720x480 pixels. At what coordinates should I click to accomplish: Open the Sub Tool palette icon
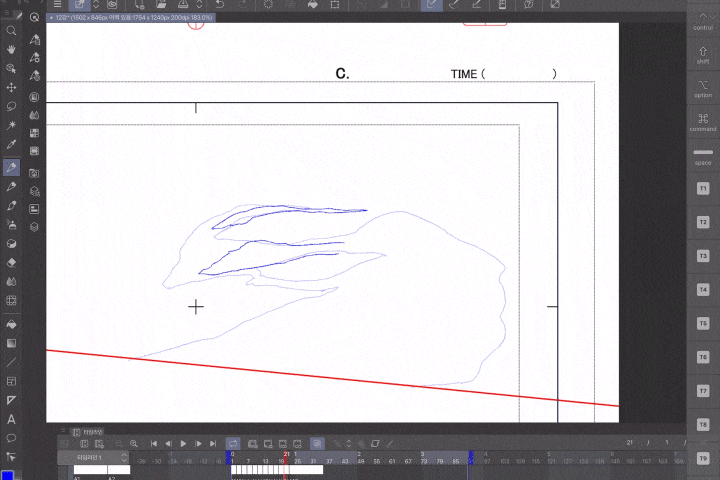[34, 40]
